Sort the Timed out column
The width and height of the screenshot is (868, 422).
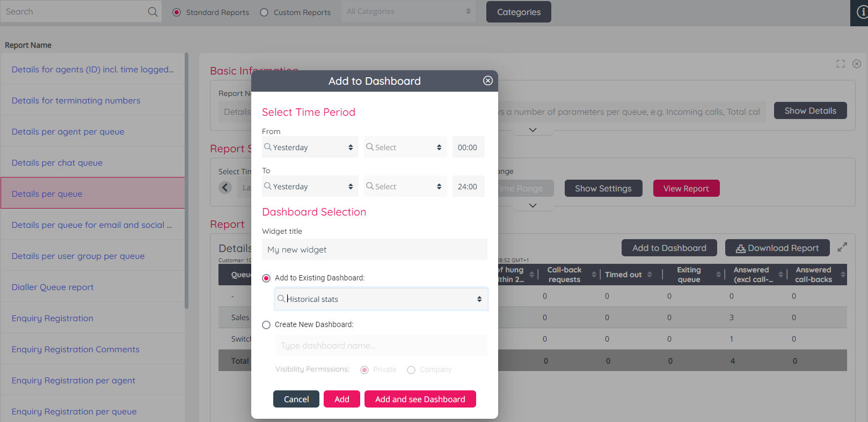tap(650, 275)
